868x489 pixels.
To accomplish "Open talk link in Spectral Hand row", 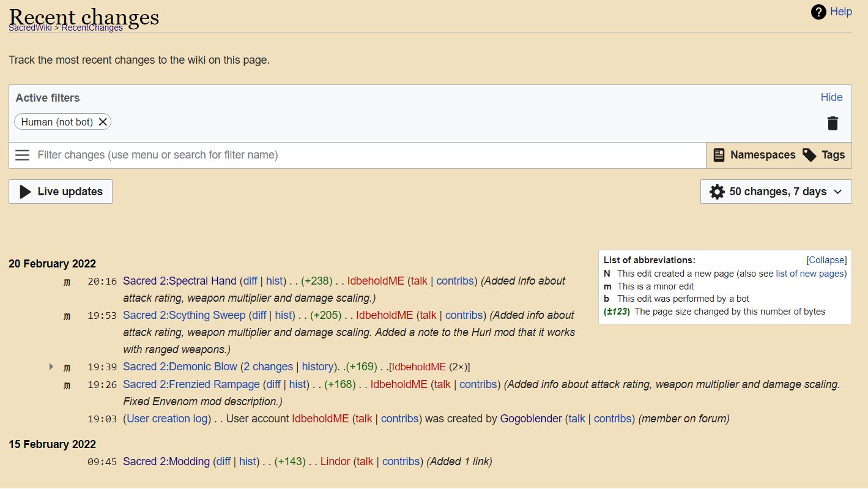I will point(420,281).
